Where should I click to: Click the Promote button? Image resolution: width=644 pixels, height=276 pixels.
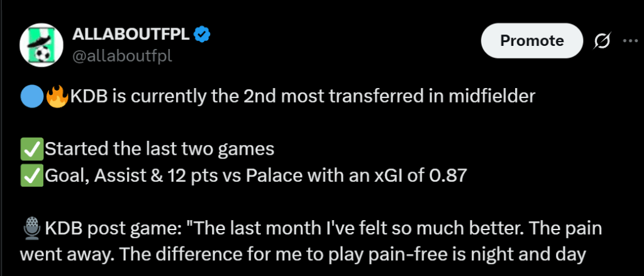pos(532,41)
